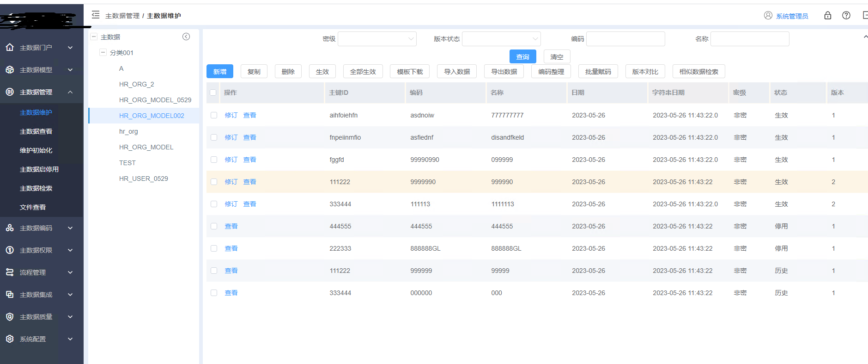
Task: Click the 主数据管理 breadcrumb
Action: 122,16
